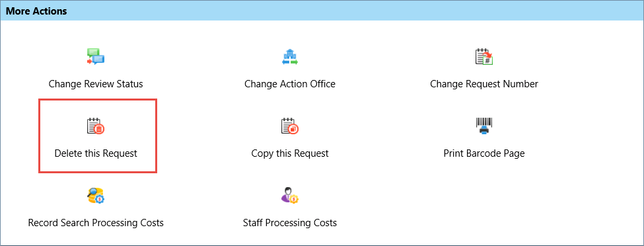Click the blue More Actions header bar
Viewport: 644px width, 246px height.
coord(322,11)
